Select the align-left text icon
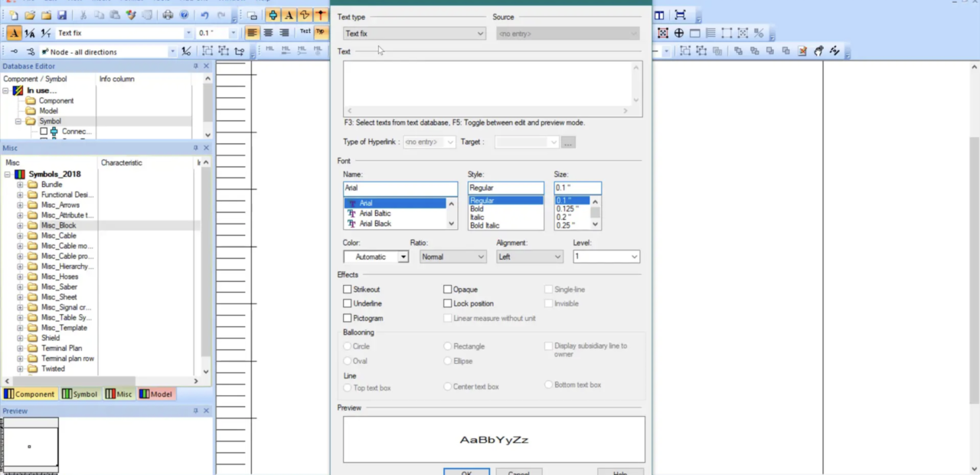Screen dimensions: 980x475 (251, 32)
